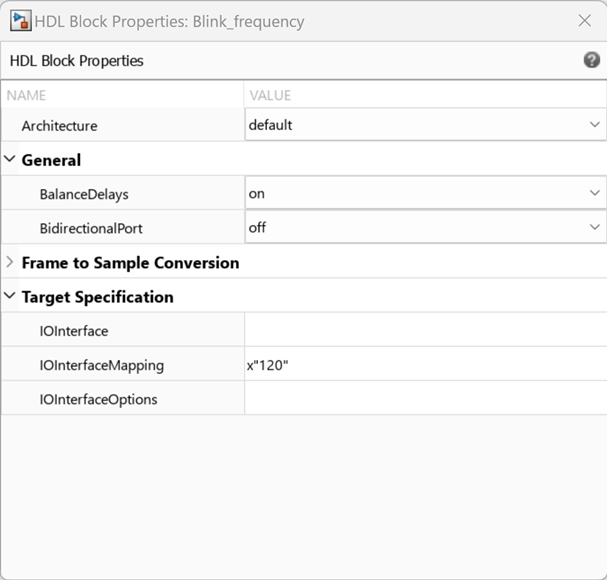Click the help question mark icon
Viewport: 607px width, 580px height.
click(591, 60)
